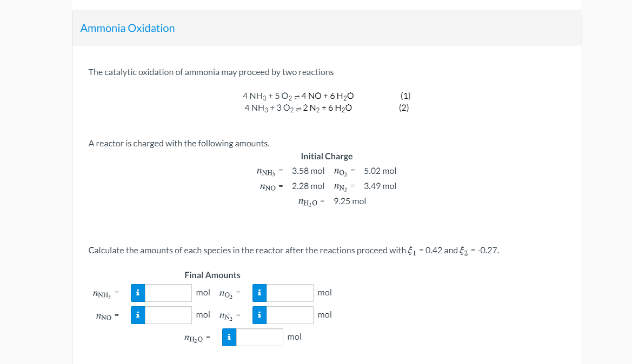632x364 pixels.
Task: Click inside the nN2 answer box
Action: point(289,314)
